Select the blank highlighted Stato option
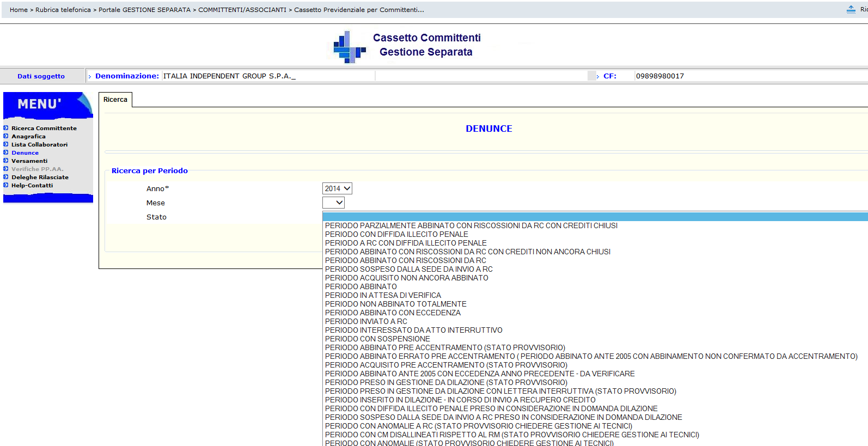The height and width of the screenshot is (446, 868). [x=595, y=217]
